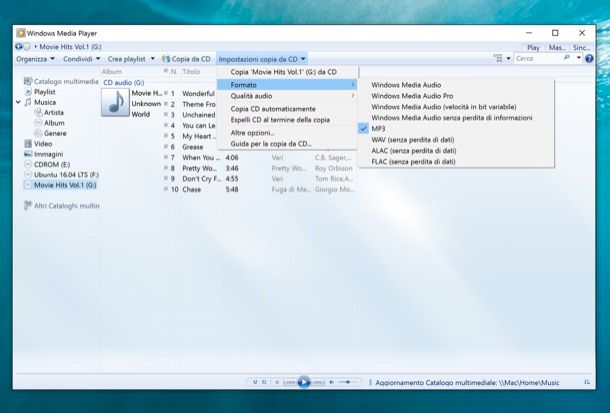Toggle repeat in the player controls
This screenshot has width=610, height=413.
(x=264, y=382)
